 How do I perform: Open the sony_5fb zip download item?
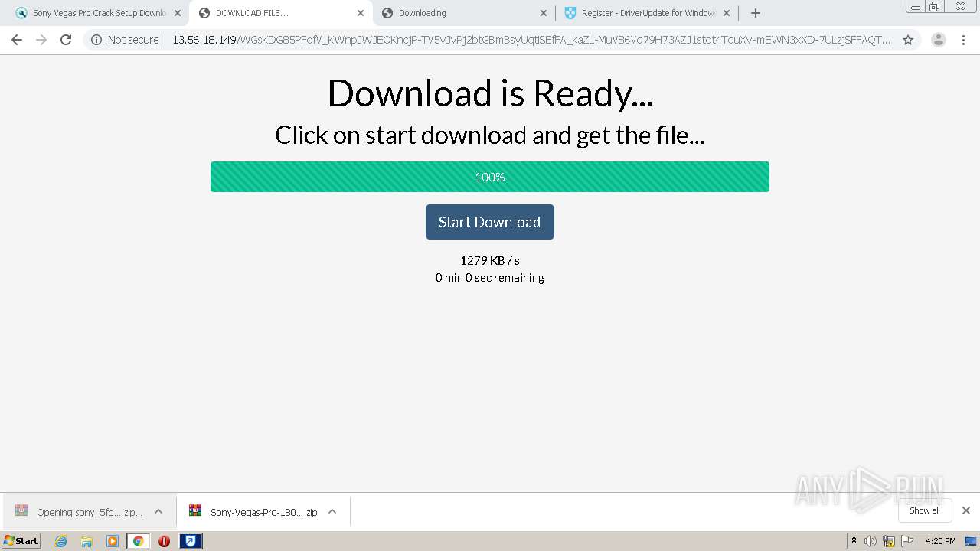(x=79, y=512)
